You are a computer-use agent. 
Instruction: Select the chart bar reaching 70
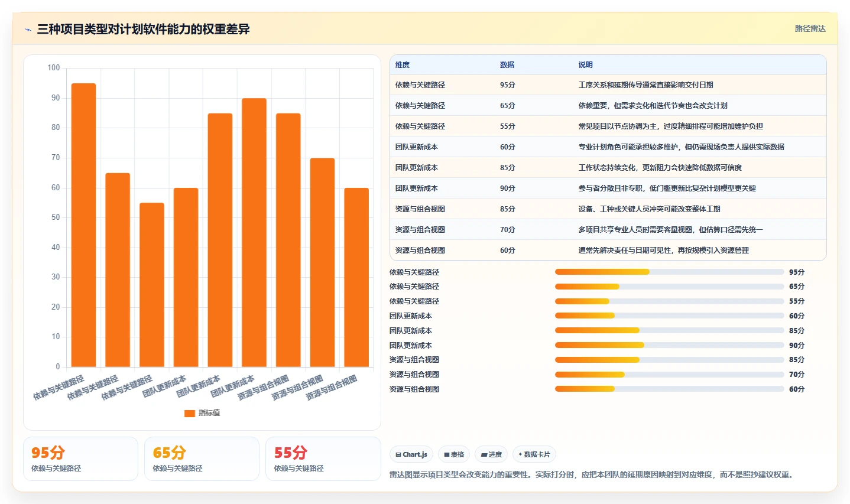coord(322,262)
